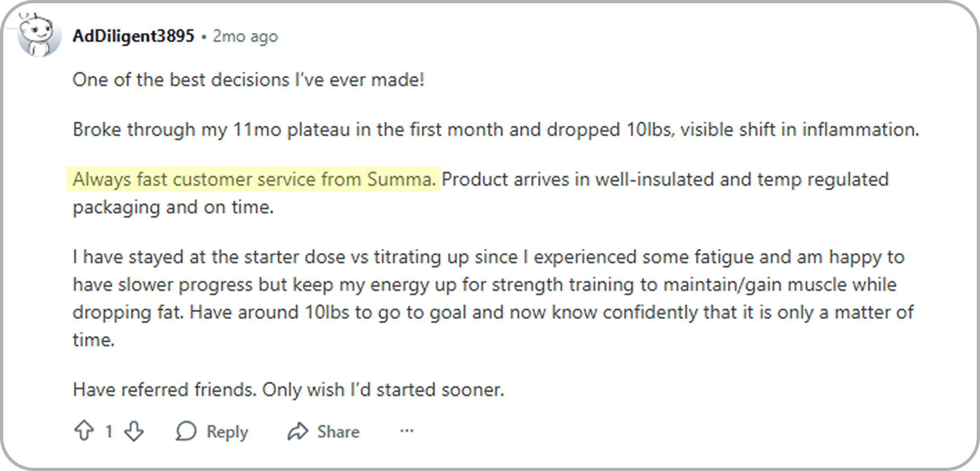Open the Snoo avatar of AdDiligent3895
This screenshot has height=471, width=980.
tap(36, 35)
